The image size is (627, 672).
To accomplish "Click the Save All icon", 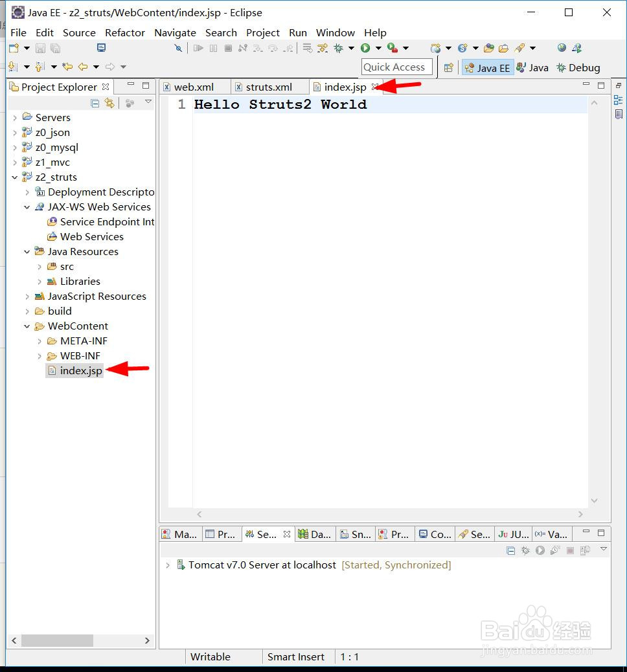I will [x=55, y=48].
